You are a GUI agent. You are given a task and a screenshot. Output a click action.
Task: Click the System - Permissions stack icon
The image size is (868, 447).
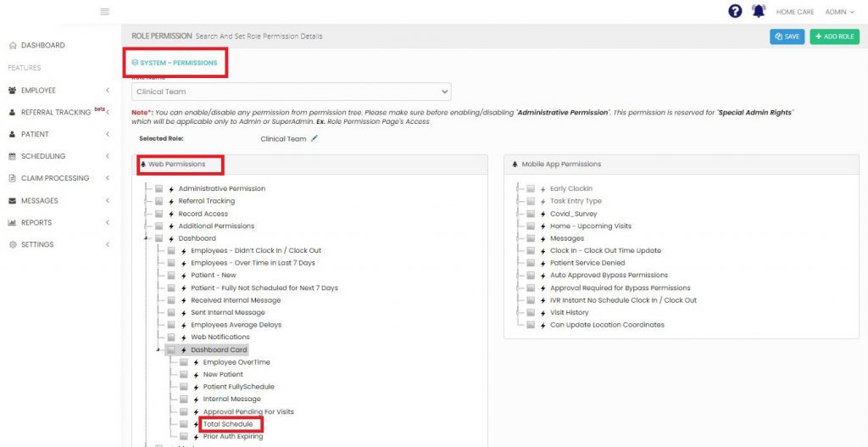coord(135,63)
